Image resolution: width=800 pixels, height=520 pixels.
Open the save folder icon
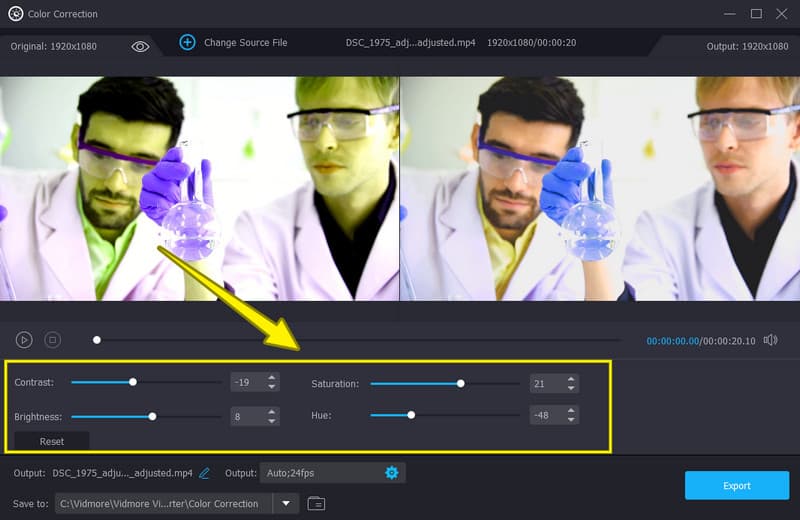tap(316, 503)
